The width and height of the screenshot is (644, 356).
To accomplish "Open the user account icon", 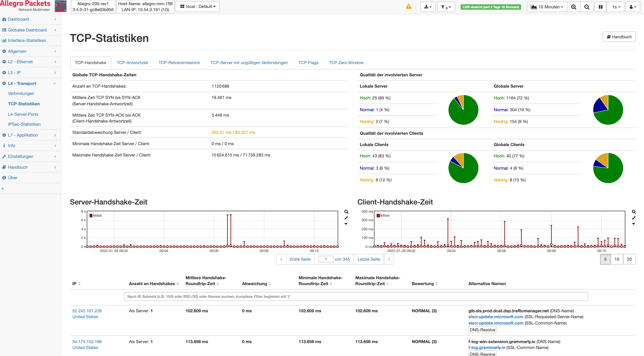I will tap(632, 7).
